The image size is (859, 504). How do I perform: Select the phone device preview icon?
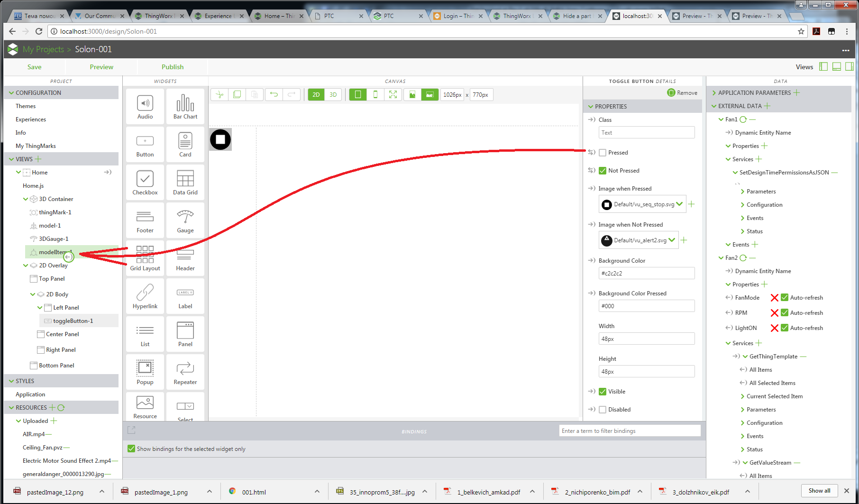coord(375,95)
